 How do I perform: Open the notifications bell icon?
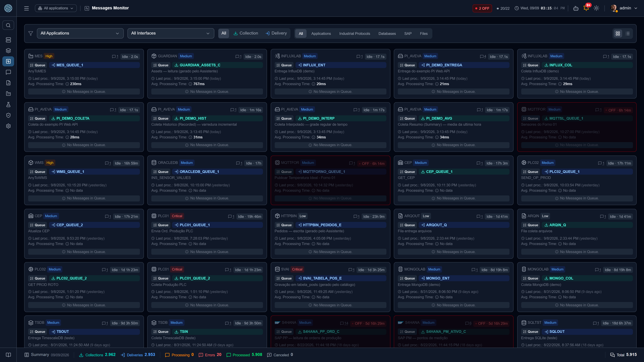(x=586, y=8)
